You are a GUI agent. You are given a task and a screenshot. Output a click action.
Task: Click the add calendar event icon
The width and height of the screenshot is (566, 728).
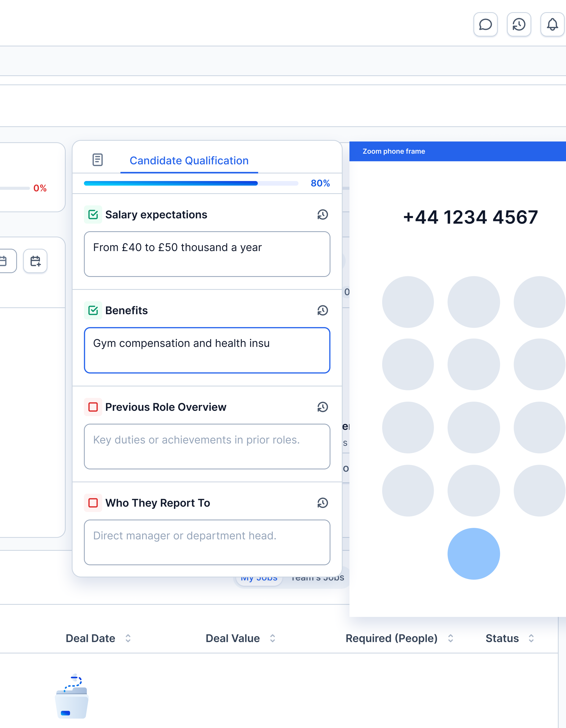[x=35, y=261]
